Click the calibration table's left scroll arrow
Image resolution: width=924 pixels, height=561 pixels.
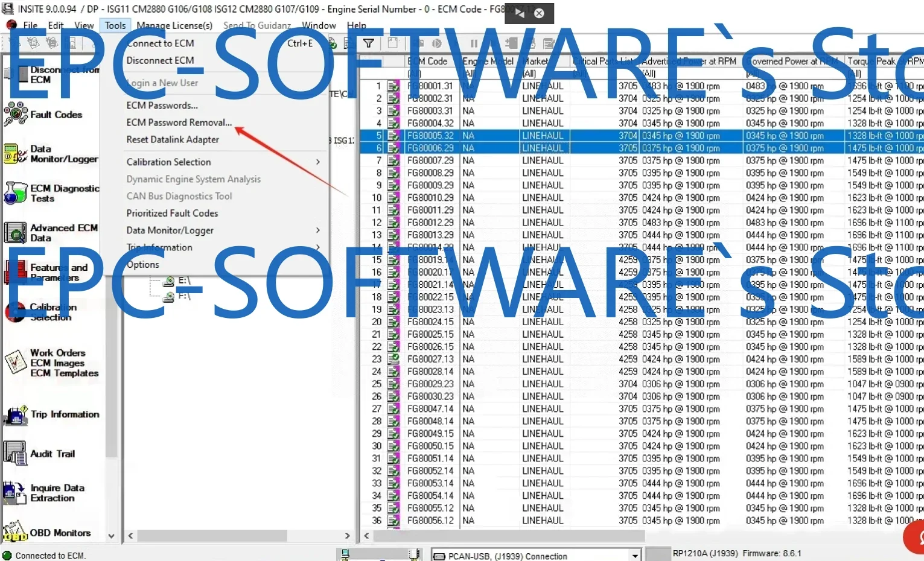click(366, 536)
